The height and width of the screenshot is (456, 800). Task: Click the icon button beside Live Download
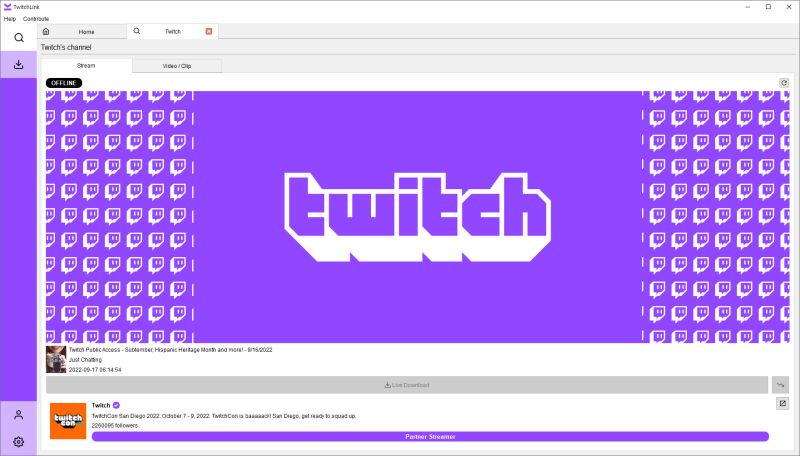[780, 385]
